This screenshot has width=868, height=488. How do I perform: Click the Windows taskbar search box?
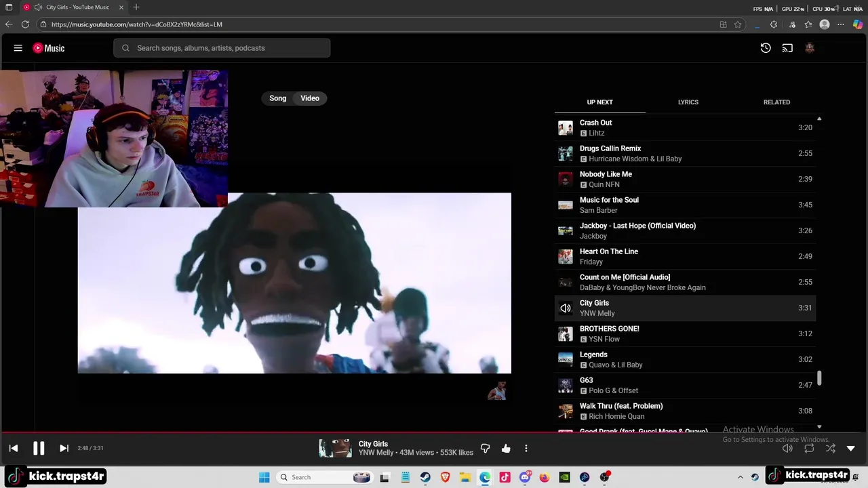point(325,477)
